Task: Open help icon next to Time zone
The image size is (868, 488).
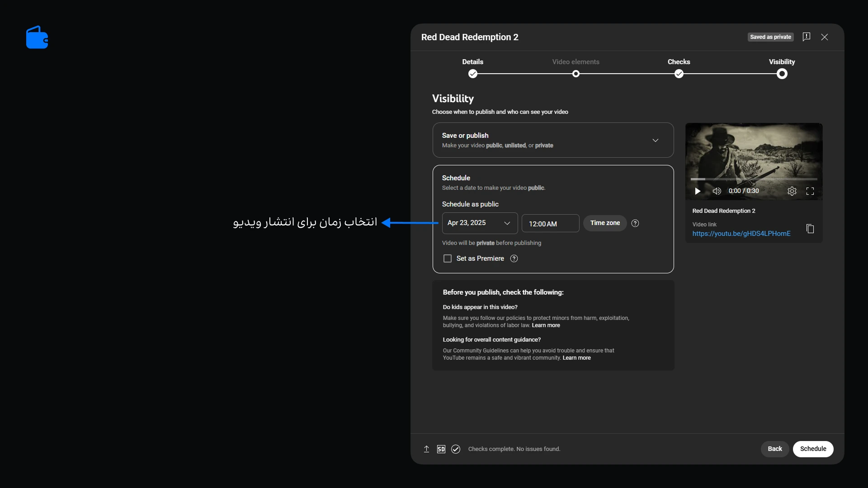Action: [x=635, y=223]
